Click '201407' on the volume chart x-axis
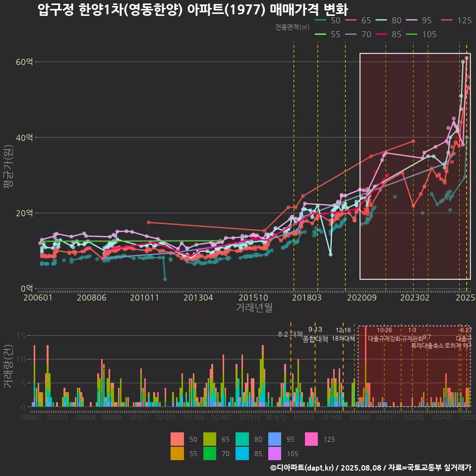 pyautogui.click(x=222, y=417)
